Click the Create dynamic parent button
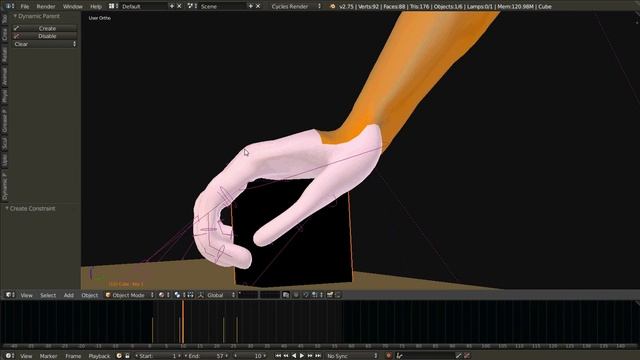Viewport: 640px width, 360px height. pos(45,28)
